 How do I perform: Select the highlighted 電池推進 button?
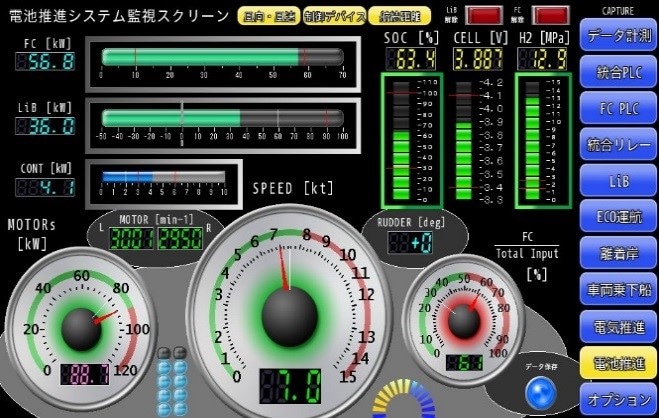[616, 362]
